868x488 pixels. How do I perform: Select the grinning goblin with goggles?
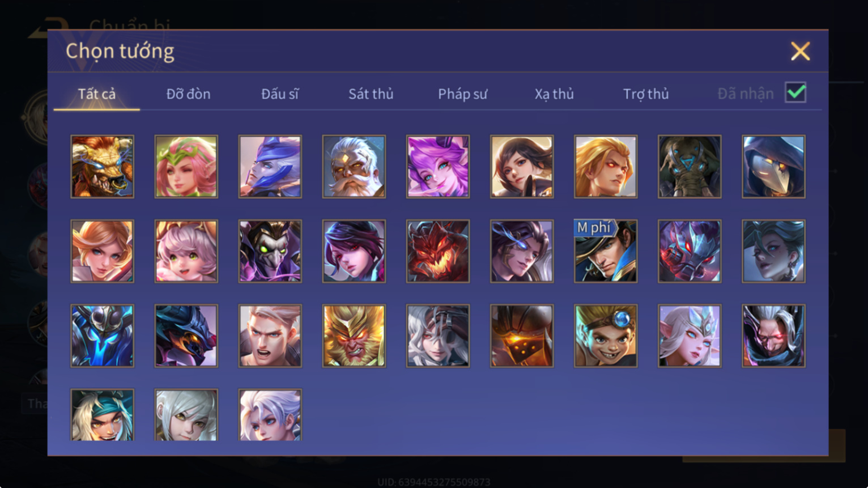(x=605, y=336)
